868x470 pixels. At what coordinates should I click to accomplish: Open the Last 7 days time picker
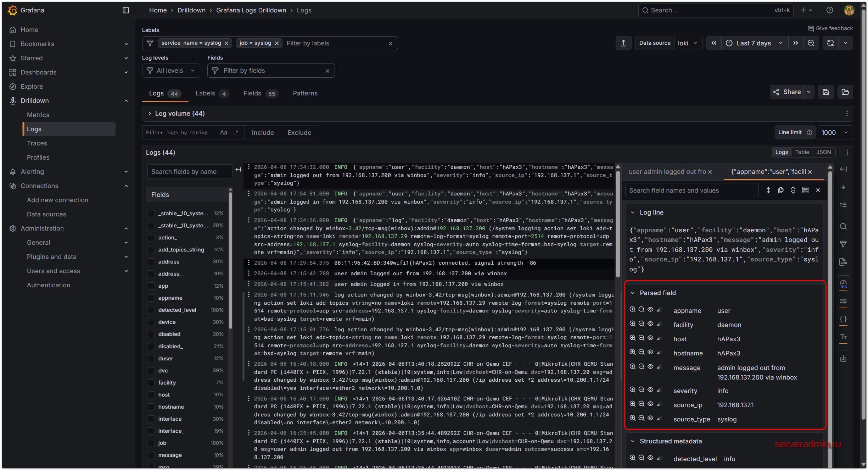[754, 43]
